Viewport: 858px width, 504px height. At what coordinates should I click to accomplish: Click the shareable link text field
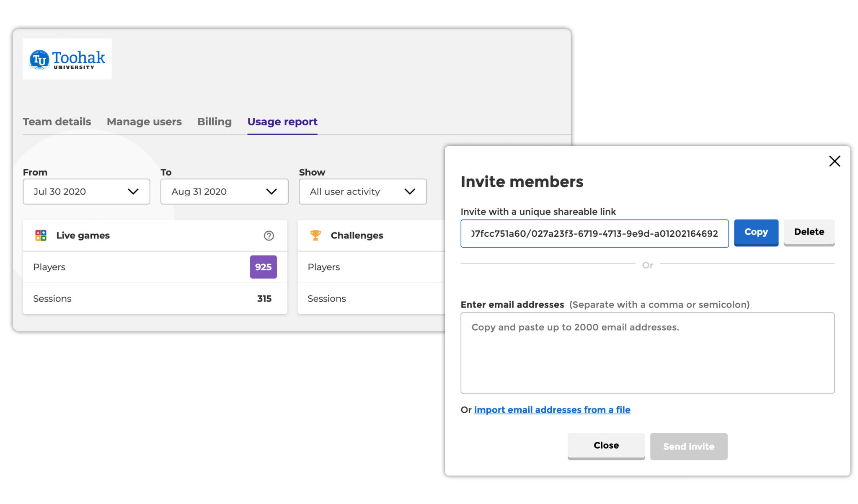pyautogui.click(x=594, y=233)
